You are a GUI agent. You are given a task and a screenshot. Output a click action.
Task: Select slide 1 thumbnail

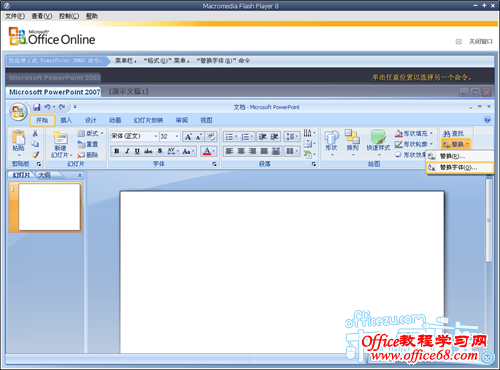[x=49, y=207]
